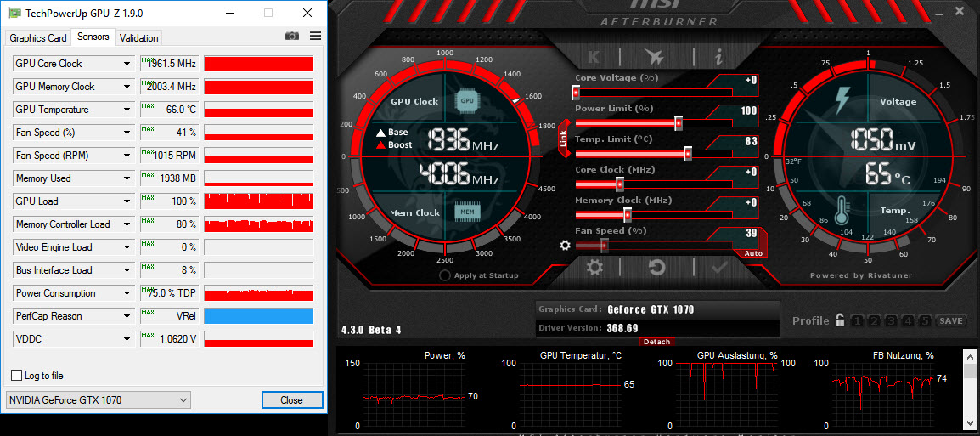Switch to the Validation tab
Image resolution: width=980 pixels, height=436 pixels.
138,38
